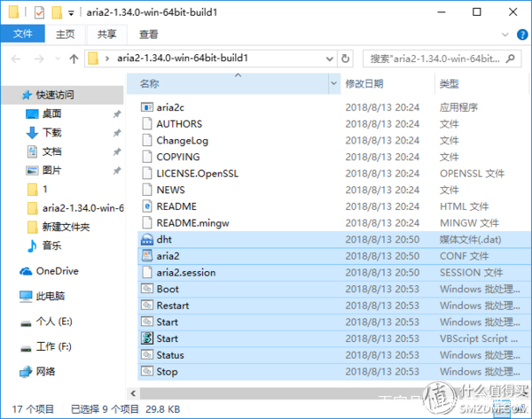Open 下载 in the navigation pane
The image size is (532, 419).
51,133
